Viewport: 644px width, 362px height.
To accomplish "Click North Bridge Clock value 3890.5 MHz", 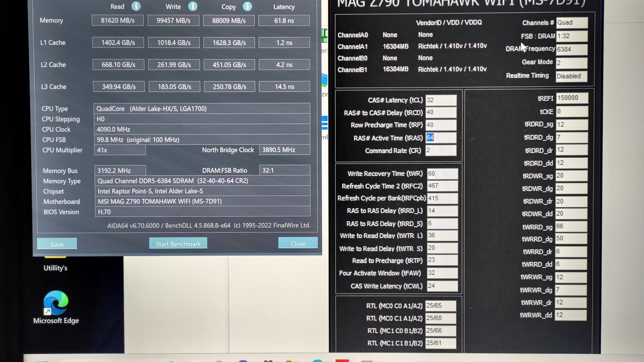I will pos(285,150).
